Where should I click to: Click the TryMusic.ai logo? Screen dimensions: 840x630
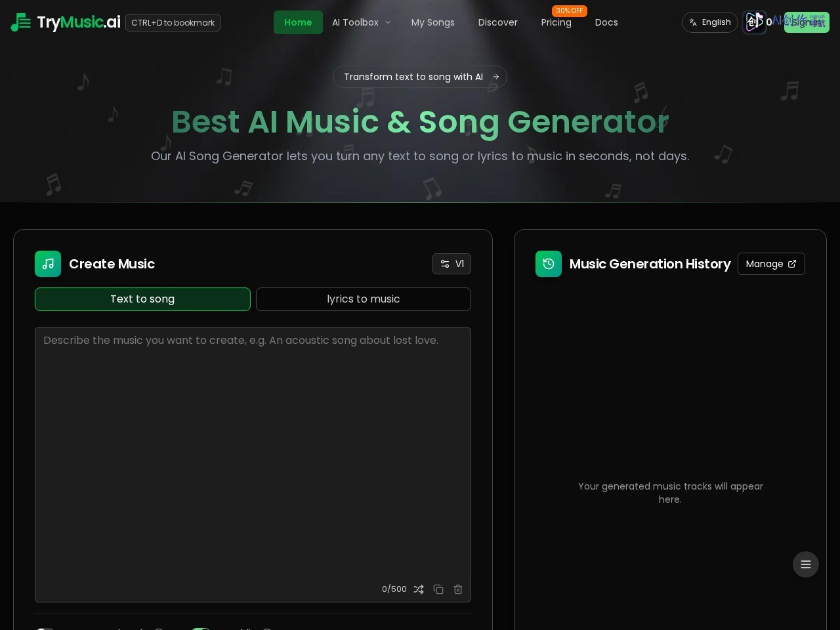66,22
